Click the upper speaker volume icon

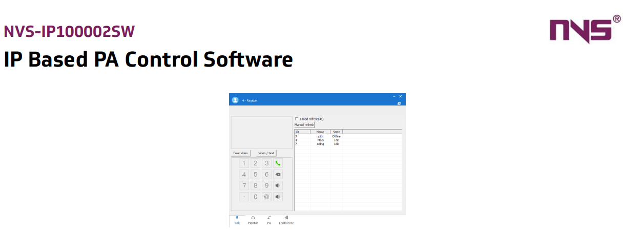tap(278, 185)
